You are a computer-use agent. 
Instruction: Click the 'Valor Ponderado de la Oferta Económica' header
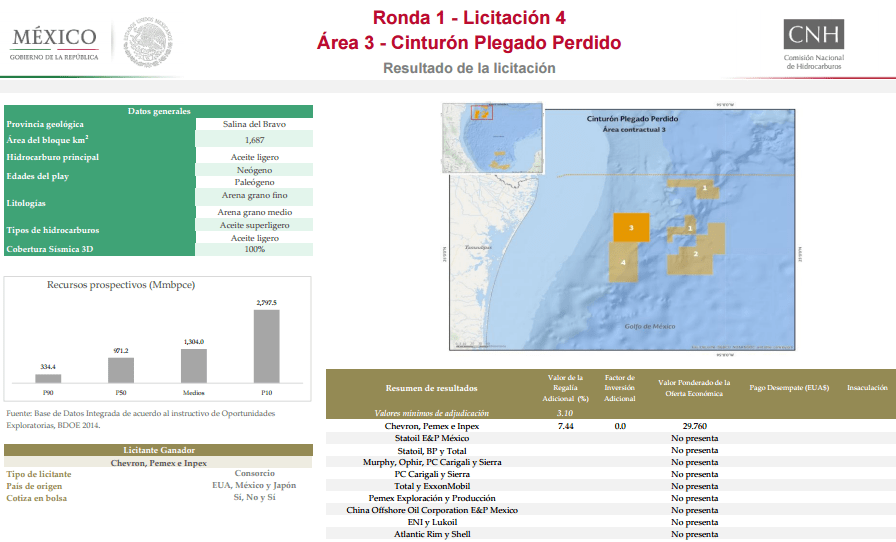point(694,388)
